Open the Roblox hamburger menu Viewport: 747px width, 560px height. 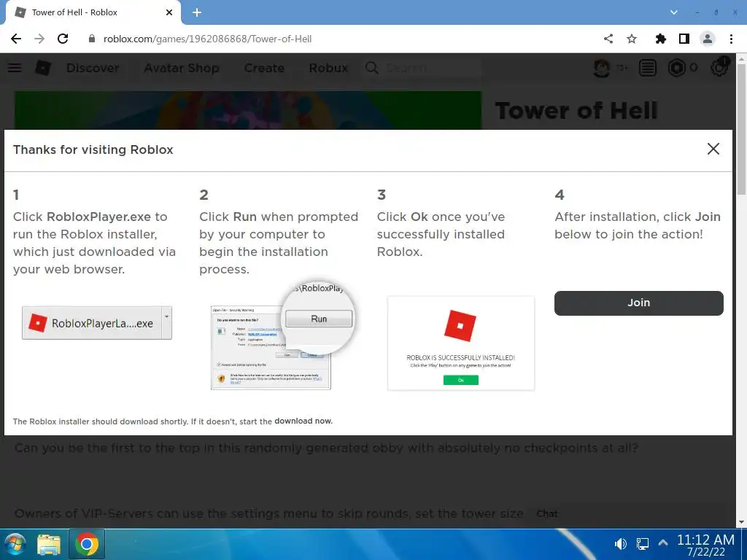point(15,68)
